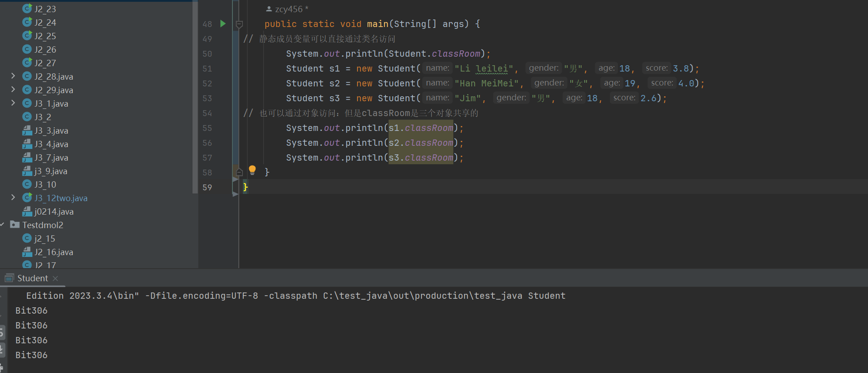Click fold end marker at line 58
This screenshot has height=373, width=868.
(x=239, y=172)
